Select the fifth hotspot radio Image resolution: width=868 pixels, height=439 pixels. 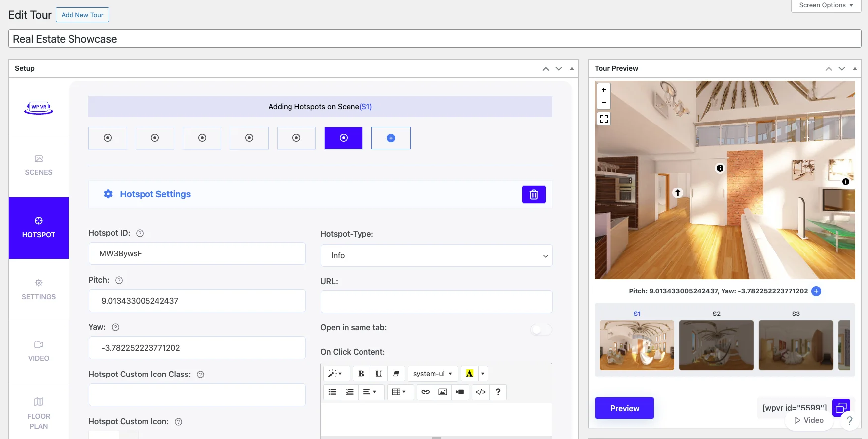coord(296,138)
